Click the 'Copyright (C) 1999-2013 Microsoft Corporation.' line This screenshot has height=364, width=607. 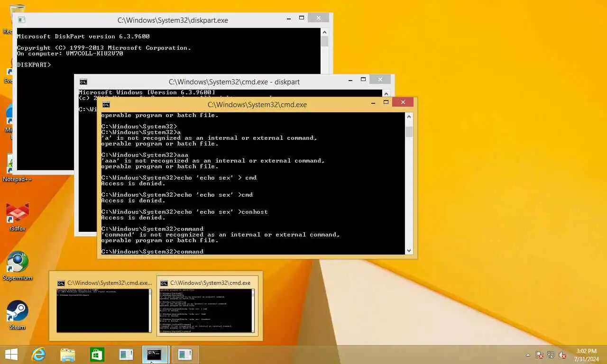[104, 48]
